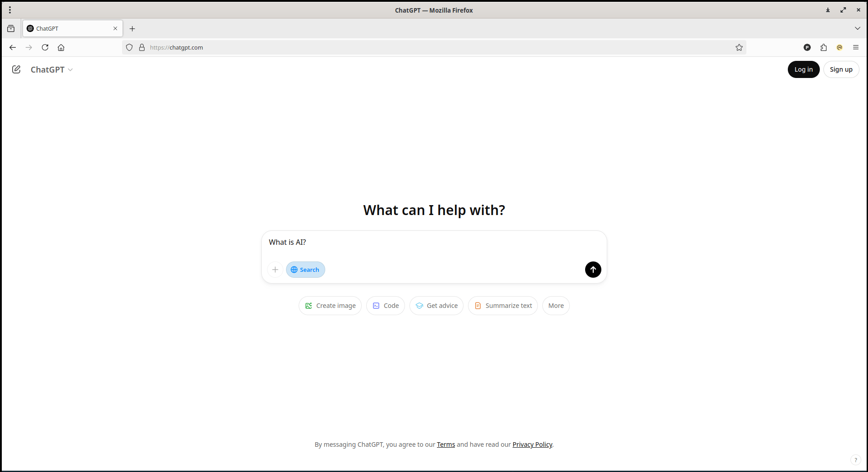Open the ChatGPT model selector dropdown

51,69
